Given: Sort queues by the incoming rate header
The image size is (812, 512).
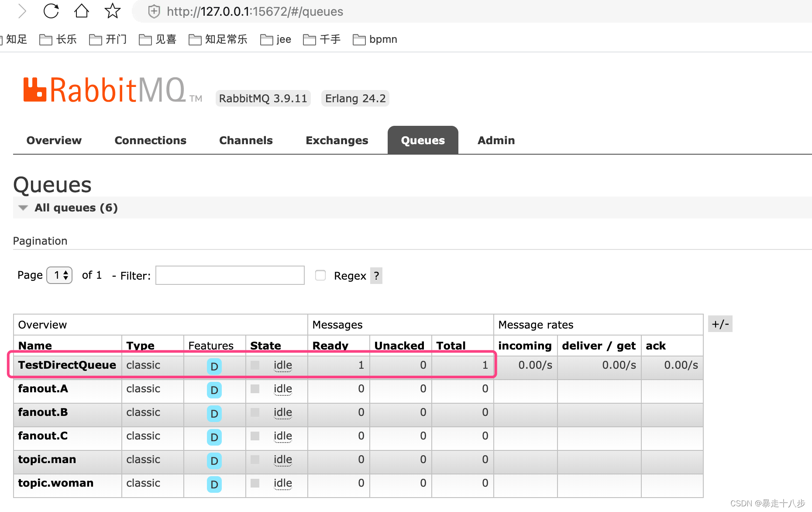Looking at the screenshot, I should click(x=525, y=346).
